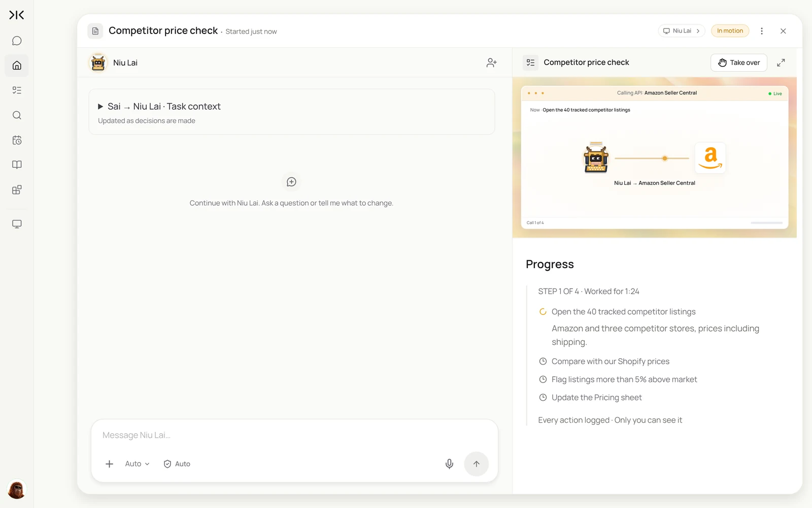Click the Amazon logo in live preview

[710, 158]
